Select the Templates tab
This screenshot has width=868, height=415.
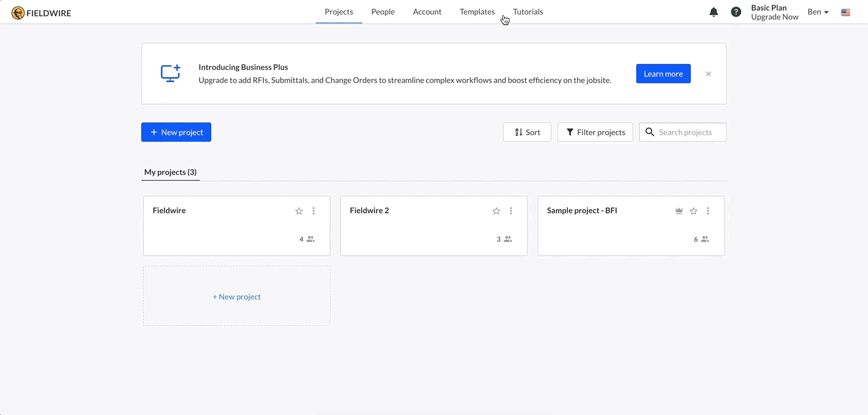point(477,12)
